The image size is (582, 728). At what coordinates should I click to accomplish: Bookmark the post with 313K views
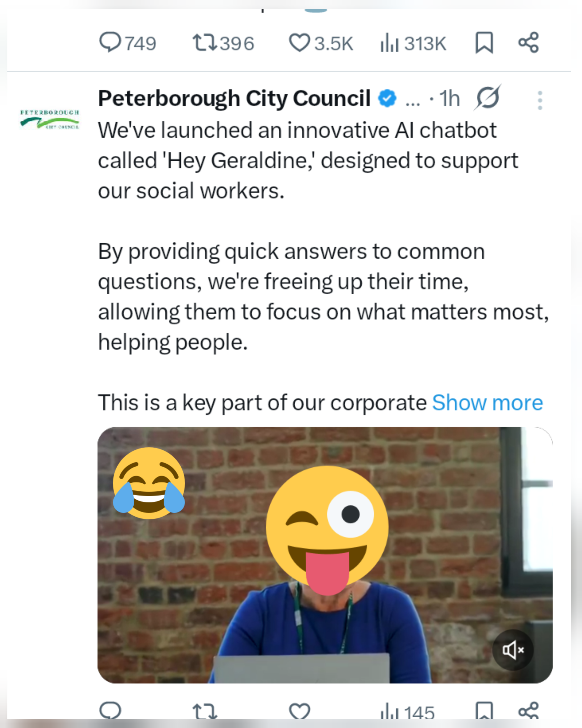point(484,43)
